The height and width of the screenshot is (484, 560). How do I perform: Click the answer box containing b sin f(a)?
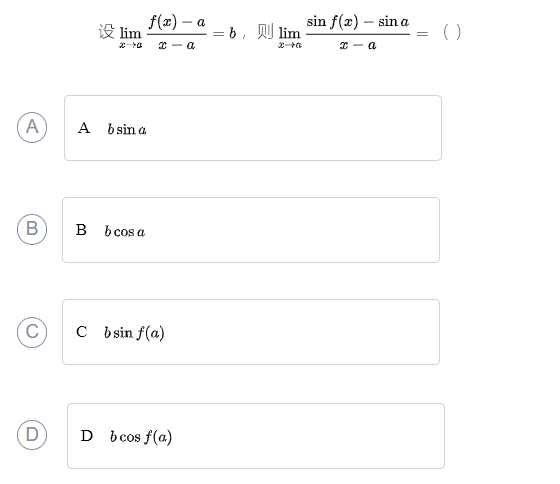coord(251,332)
